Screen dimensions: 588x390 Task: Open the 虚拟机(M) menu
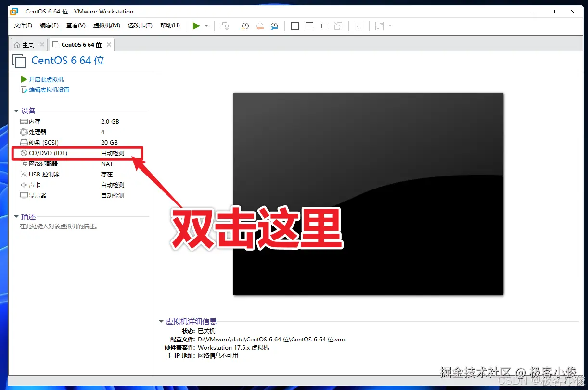[106, 25]
